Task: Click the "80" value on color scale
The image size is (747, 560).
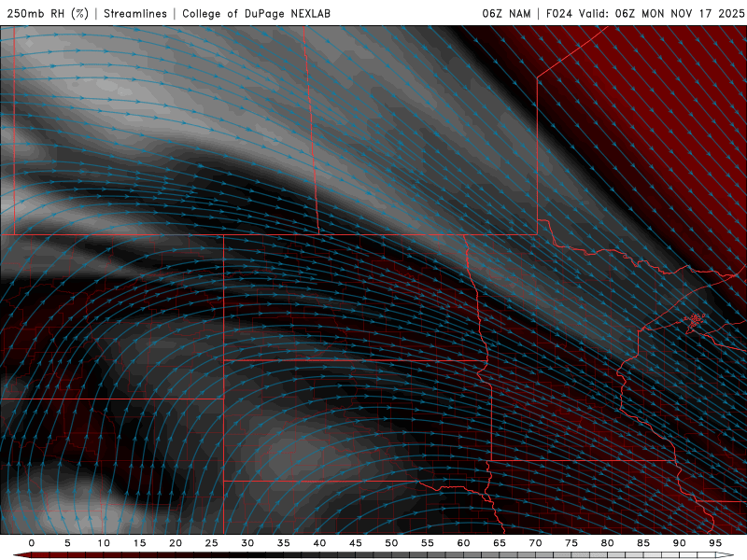Action: click(607, 543)
